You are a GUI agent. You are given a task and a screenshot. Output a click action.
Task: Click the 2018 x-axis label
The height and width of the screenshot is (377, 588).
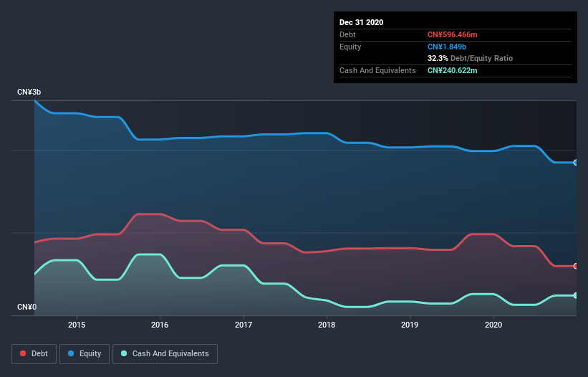coord(327,325)
